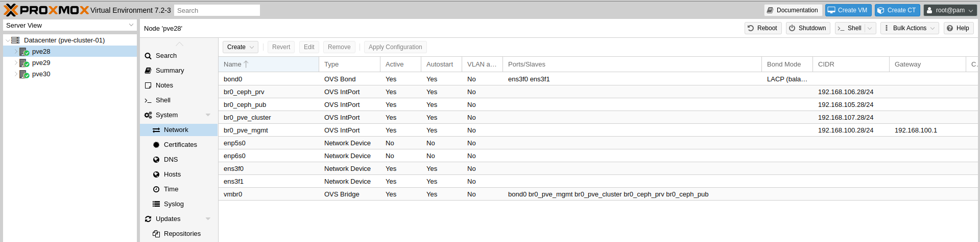Image resolution: width=980 pixels, height=242 pixels.
Task: Click the Proxmox logo icon
Action: 11,10
